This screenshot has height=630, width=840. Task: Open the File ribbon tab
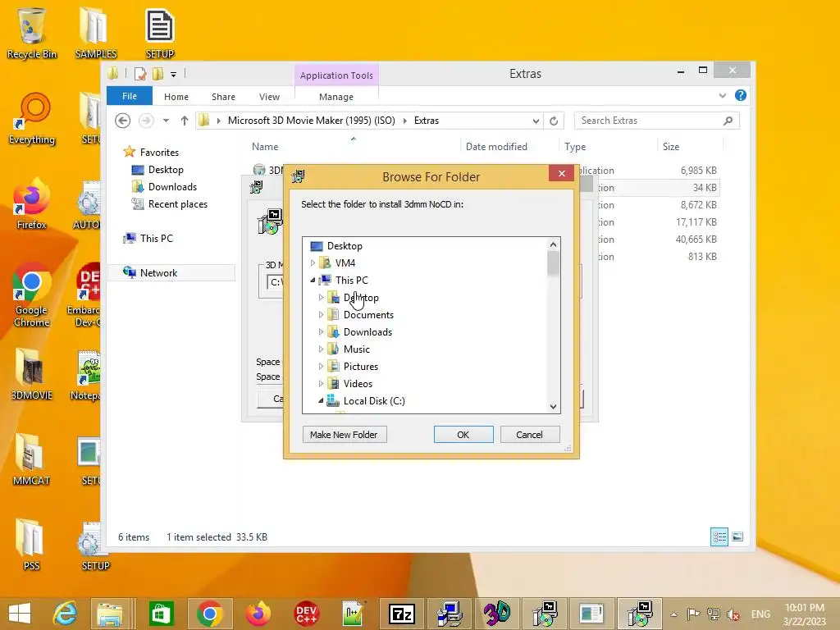click(129, 96)
